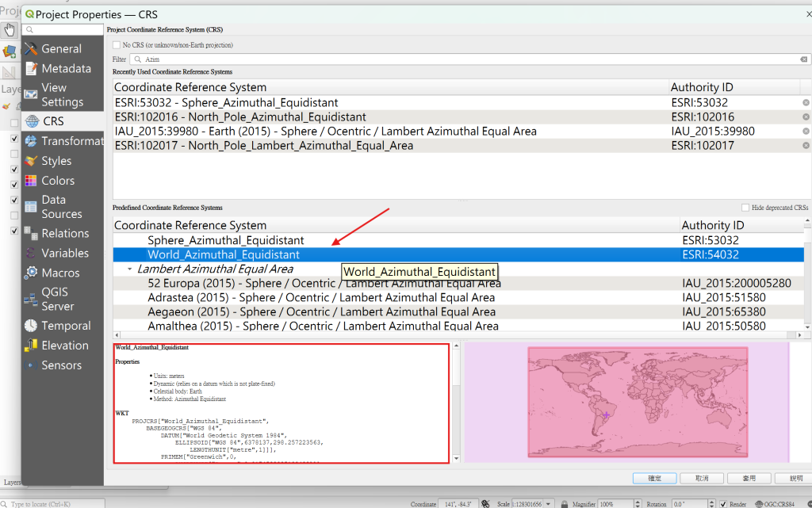
Task: Click the 套用 (Apply) button
Action: pyautogui.click(x=749, y=478)
